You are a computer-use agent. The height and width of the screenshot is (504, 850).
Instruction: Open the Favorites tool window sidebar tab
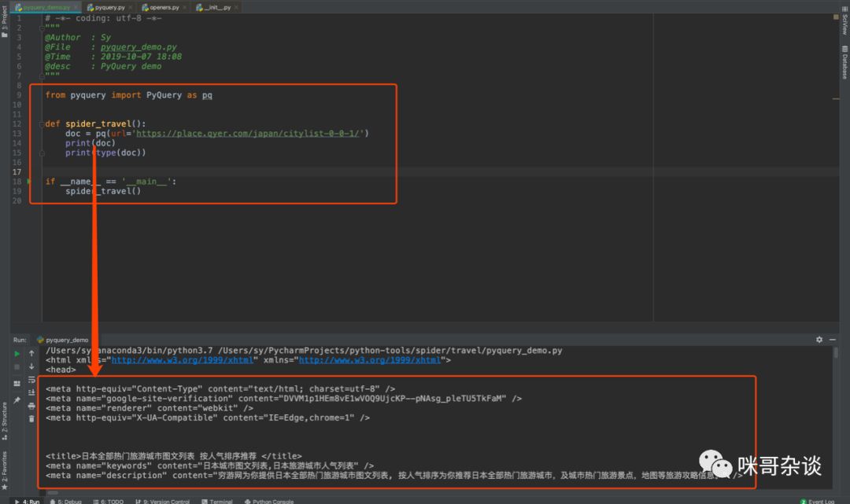5,470
